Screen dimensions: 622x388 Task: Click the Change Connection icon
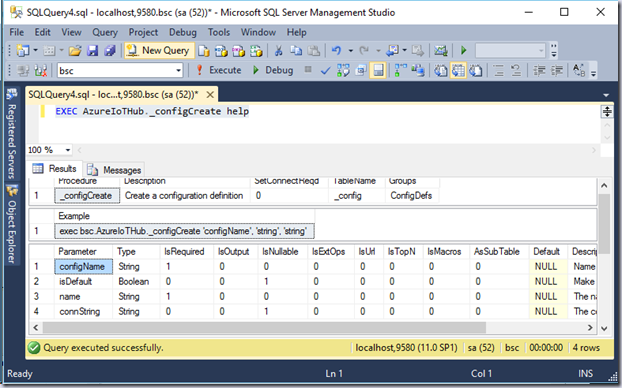[40, 71]
